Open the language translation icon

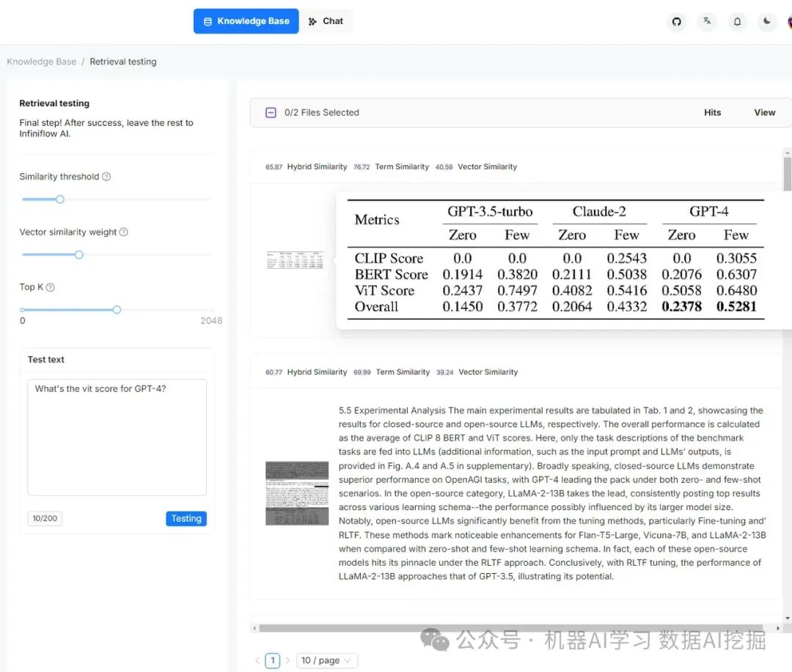(707, 21)
